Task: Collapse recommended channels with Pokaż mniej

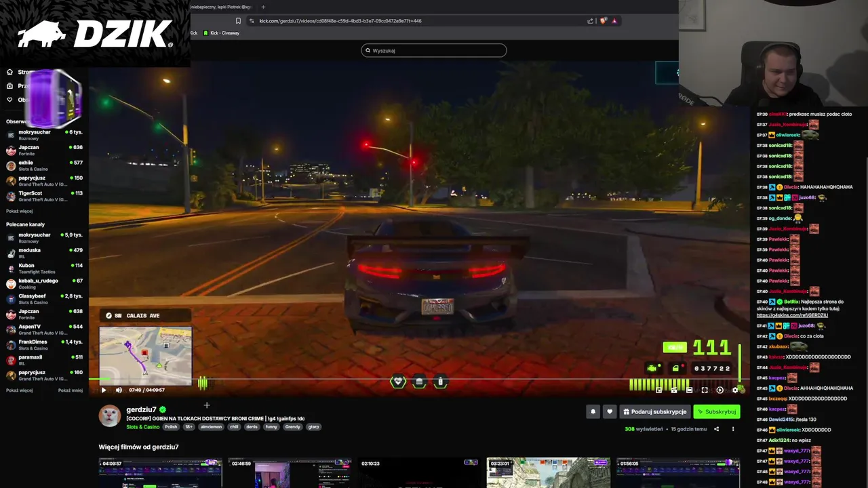Action: coord(71,390)
